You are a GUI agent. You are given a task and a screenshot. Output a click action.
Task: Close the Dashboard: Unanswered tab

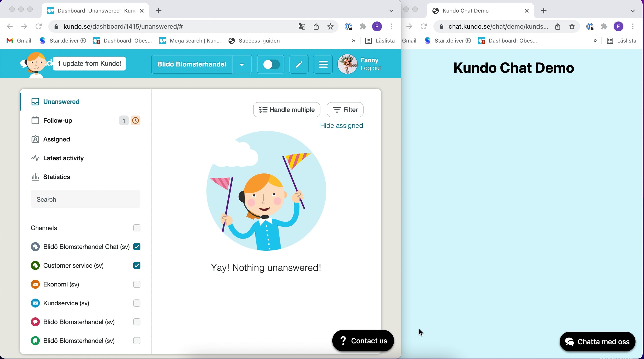tap(142, 11)
